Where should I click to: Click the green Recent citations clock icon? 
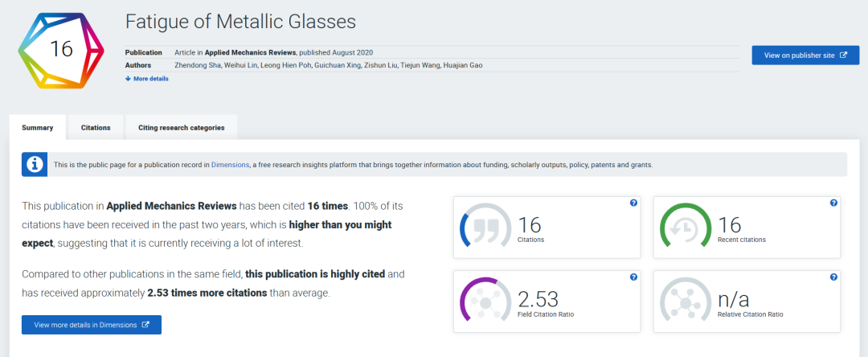tap(685, 228)
